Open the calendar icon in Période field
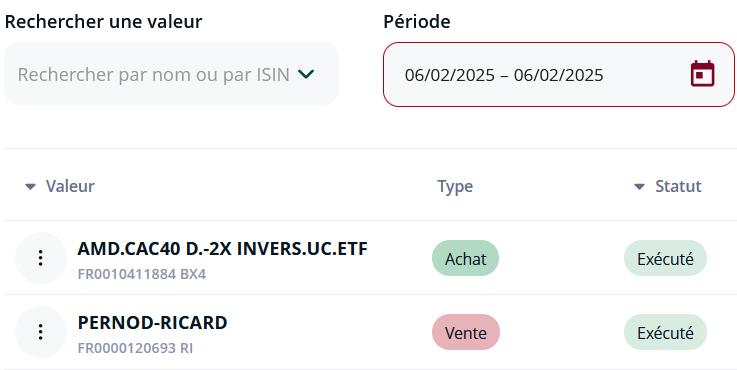Image resolution: width=737 pixels, height=370 pixels. click(702, 74)
